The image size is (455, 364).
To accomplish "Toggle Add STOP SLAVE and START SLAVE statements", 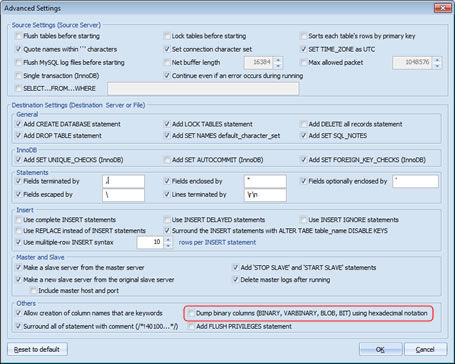I will point(235,268).
